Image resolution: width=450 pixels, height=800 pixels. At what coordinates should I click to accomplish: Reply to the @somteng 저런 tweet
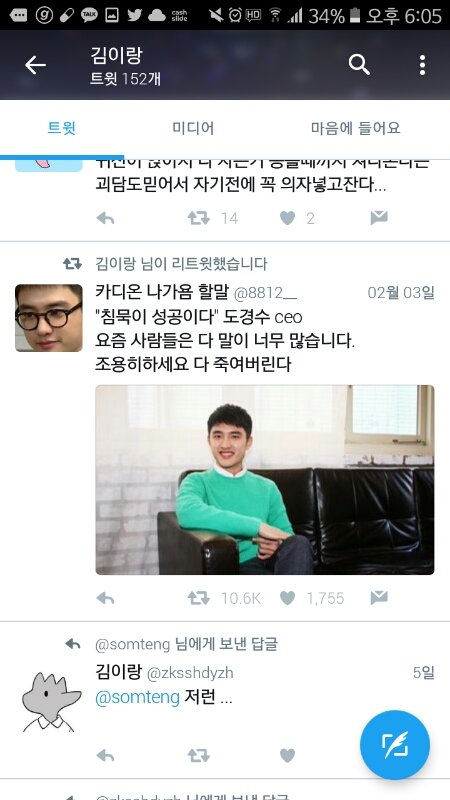click(105, 756)
